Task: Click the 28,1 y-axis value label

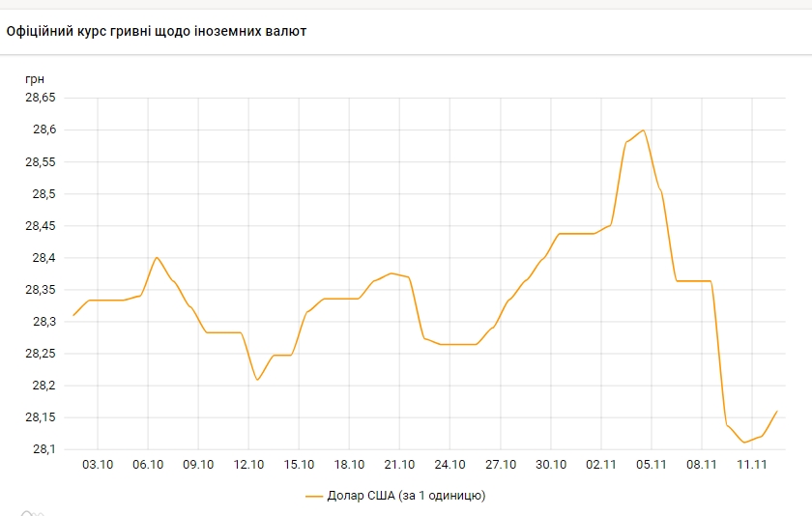Action: point(44,449)
